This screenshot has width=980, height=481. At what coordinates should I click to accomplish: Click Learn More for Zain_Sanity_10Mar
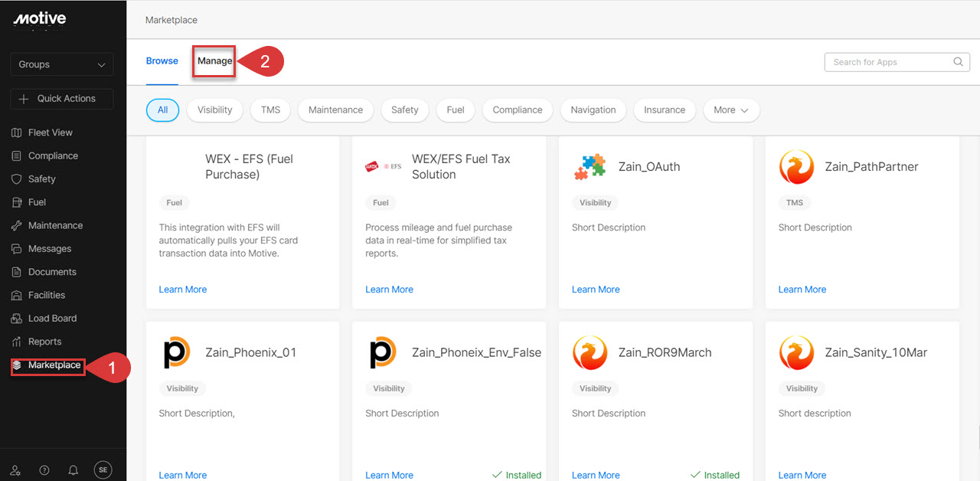click(802, 475)
